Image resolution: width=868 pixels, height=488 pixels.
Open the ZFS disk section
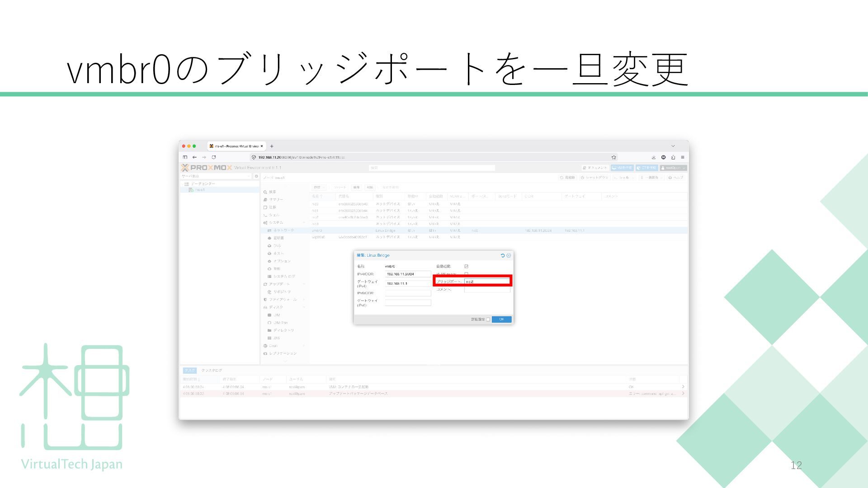[x=276, y=338]
